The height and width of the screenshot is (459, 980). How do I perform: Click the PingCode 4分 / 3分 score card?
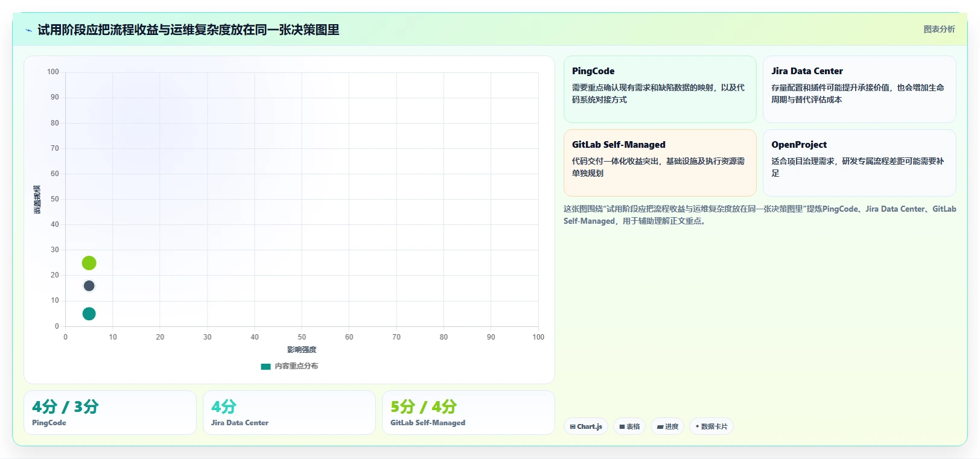[110, 413]
